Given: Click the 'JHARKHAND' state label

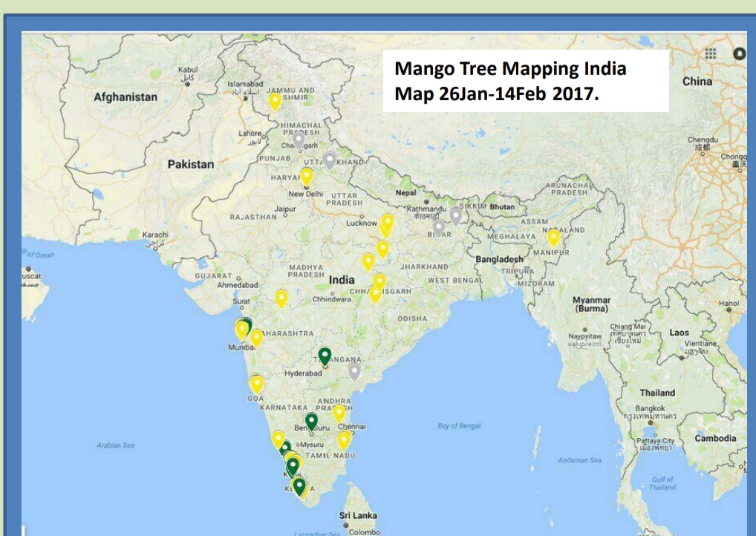Looking at the screenshot, I should point(424,267).
